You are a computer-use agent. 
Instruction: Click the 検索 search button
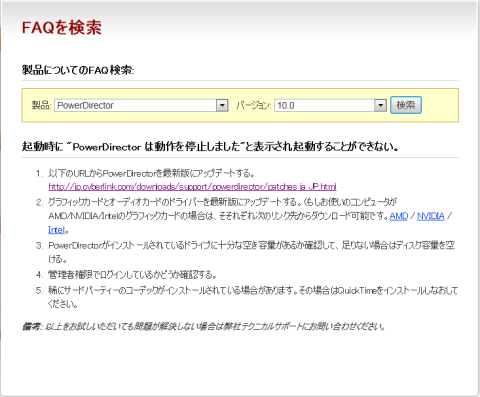[x=406, y=105]
